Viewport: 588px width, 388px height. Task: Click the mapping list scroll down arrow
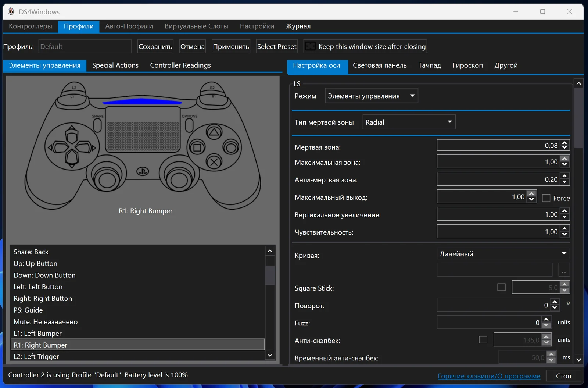pos(270,355)
